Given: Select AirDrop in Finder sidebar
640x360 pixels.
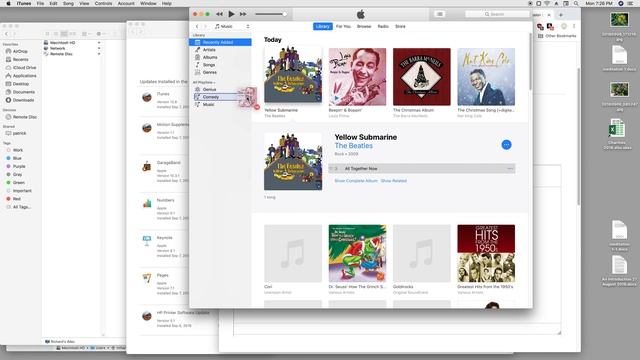Looking at the screenshot, I should click(20, 51).
